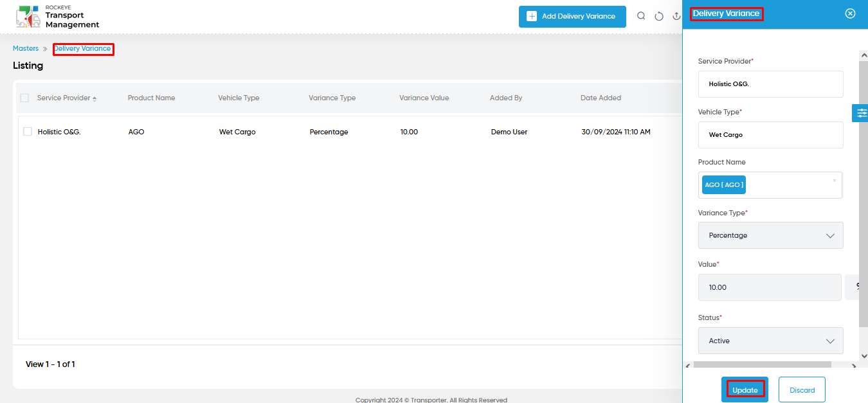Click the Rockeye Transport Management logo
The image size is (868, 403).
pyautogui.click(x=57, y=17)
